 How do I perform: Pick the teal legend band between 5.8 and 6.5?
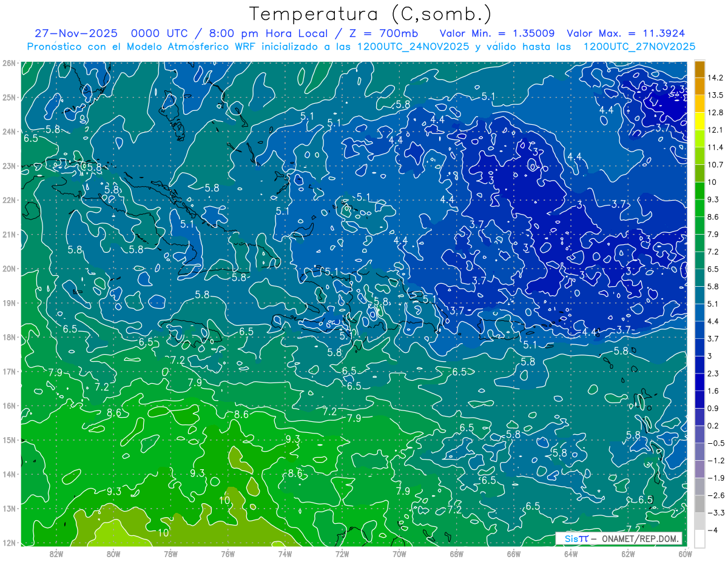(699, 278)
